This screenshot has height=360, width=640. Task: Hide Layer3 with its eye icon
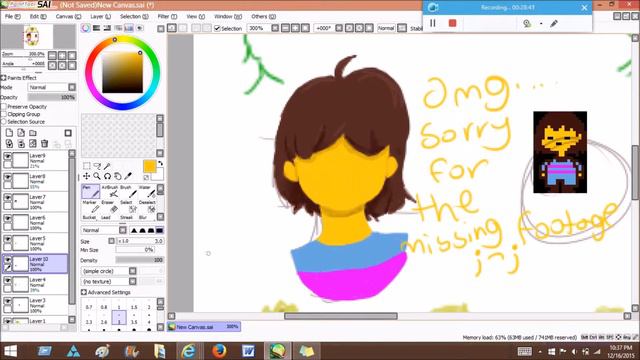pos(7,301)
